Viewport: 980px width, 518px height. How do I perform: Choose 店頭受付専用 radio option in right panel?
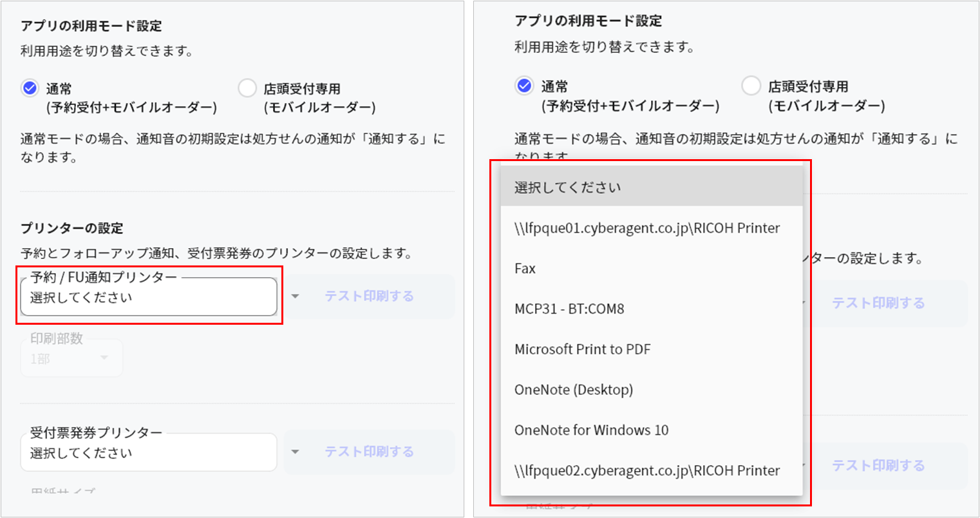751,86
